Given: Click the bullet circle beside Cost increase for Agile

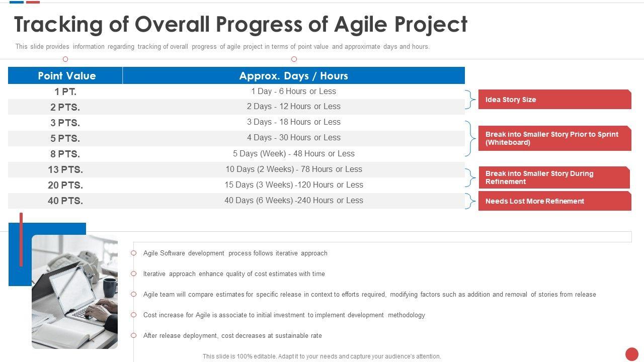Looking at the screenshot, I should tap(134, 315).
